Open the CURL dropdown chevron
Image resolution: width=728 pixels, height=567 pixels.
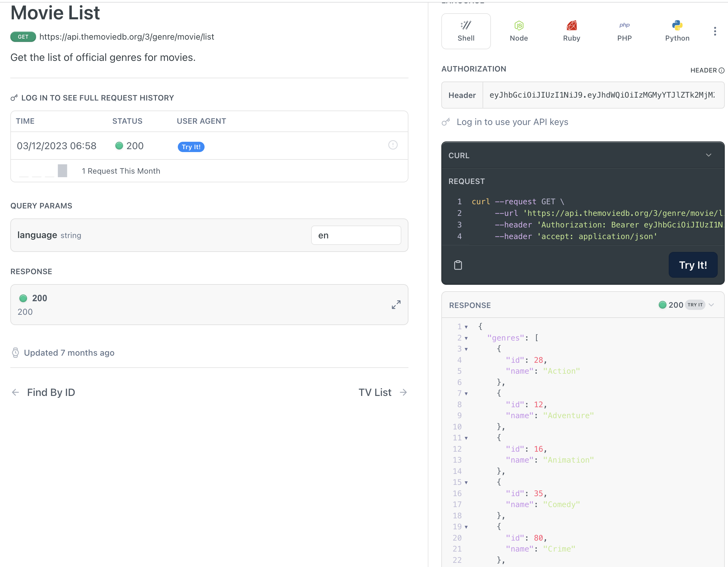(708, 155)
